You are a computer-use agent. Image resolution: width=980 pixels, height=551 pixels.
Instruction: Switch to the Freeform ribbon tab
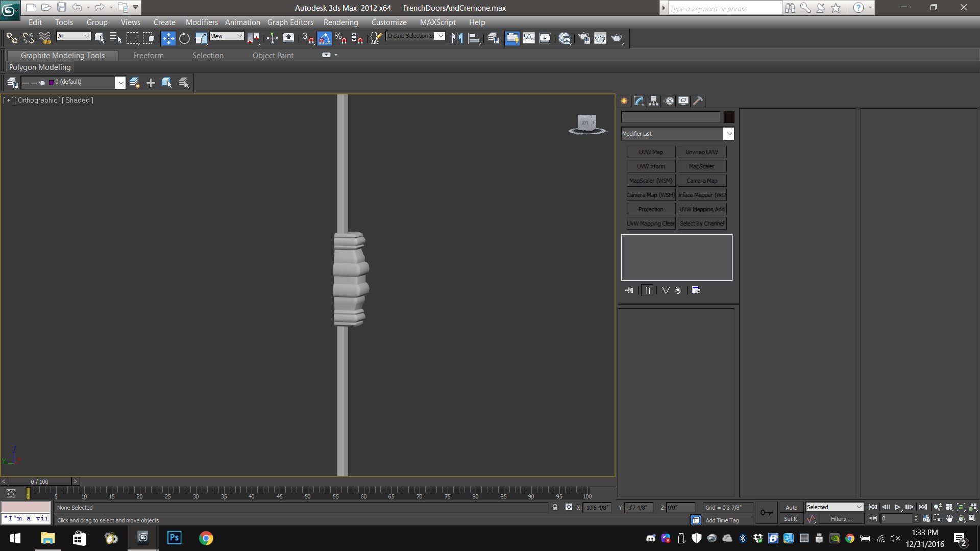pos(148,56)
